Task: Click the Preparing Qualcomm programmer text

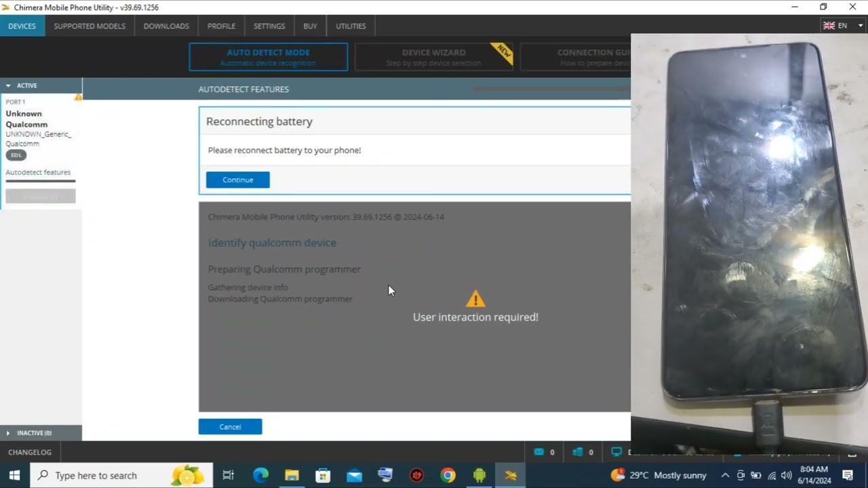Action: (x=284, y=269)
